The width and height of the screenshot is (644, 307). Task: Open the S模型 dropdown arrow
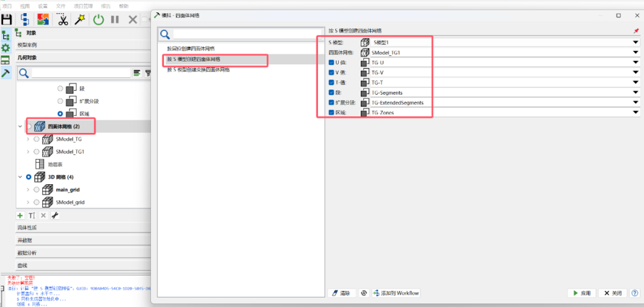(636, 42)
